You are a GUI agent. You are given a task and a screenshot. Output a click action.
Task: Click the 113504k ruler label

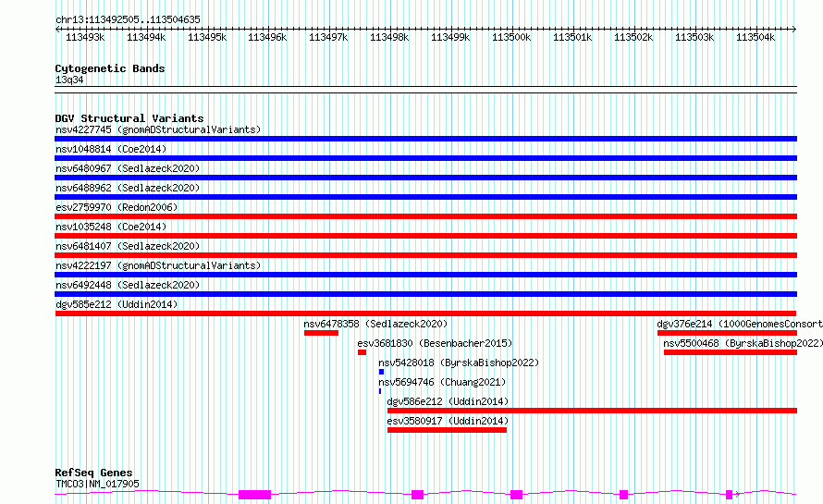point(755,37)
